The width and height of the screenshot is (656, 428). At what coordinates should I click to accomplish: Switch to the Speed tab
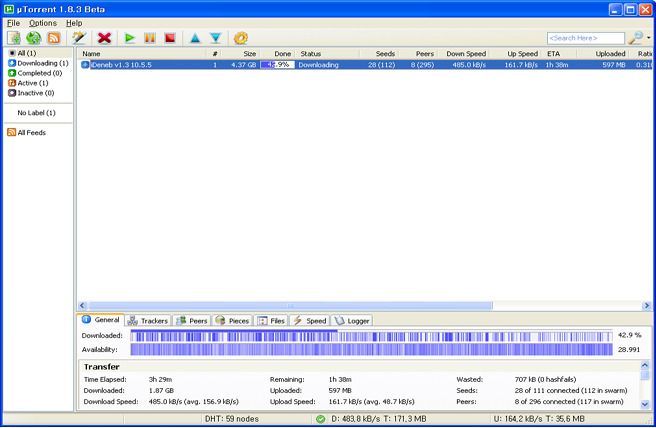tap(310, 321)
